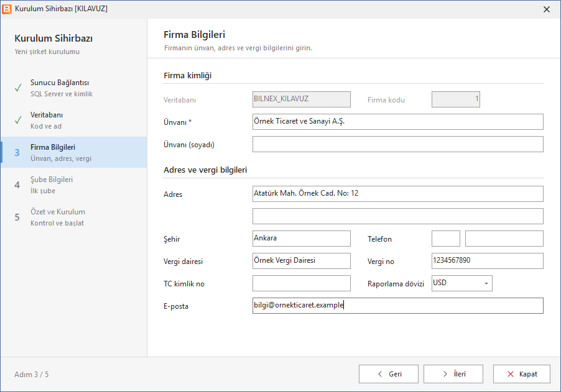Click the Şehir field containing Ankara
The width and height of the screenshot is (561, 392).
point(302,239)
